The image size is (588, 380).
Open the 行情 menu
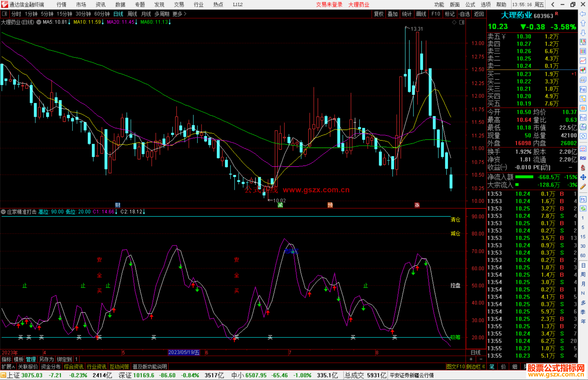[x=62, y=4]
